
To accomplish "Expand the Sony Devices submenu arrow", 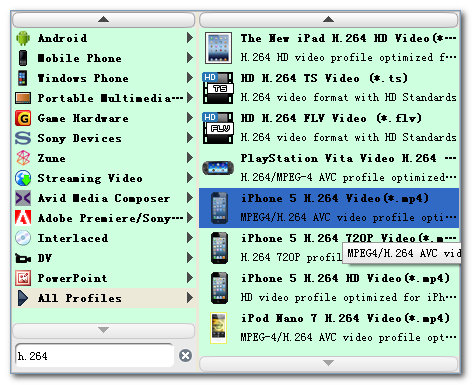I will [x=190, y=138].
